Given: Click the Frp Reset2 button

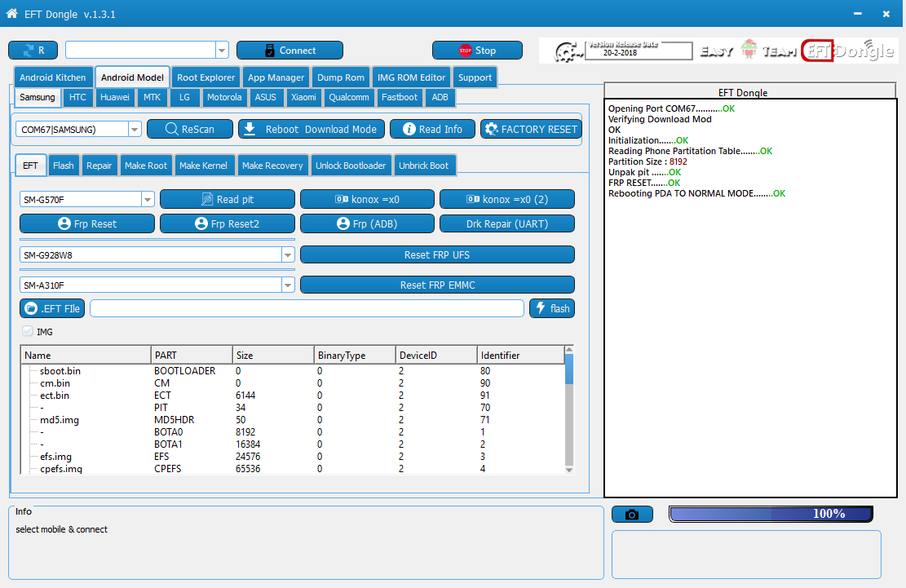Looking at the screenshot, I should 227,223.
